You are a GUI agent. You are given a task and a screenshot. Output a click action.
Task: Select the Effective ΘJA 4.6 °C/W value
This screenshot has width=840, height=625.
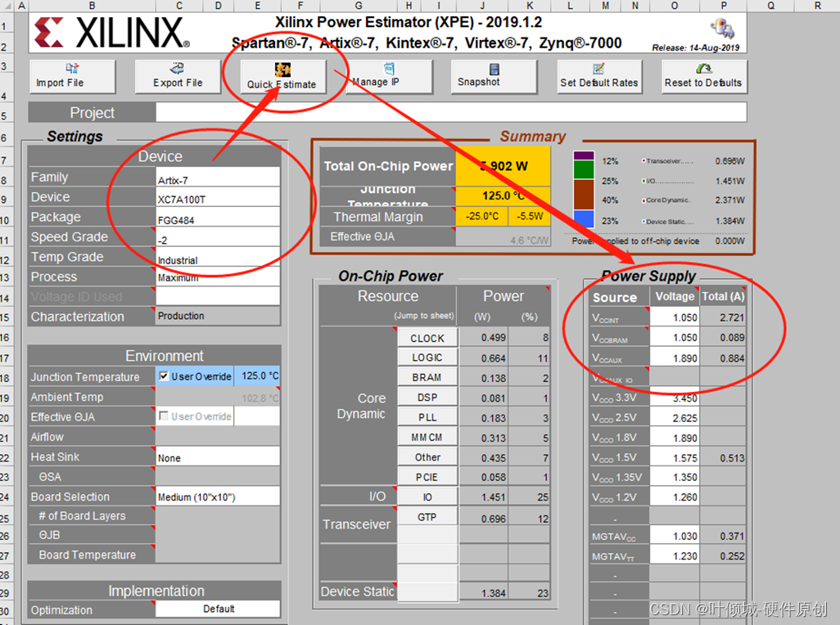[503, 237]
